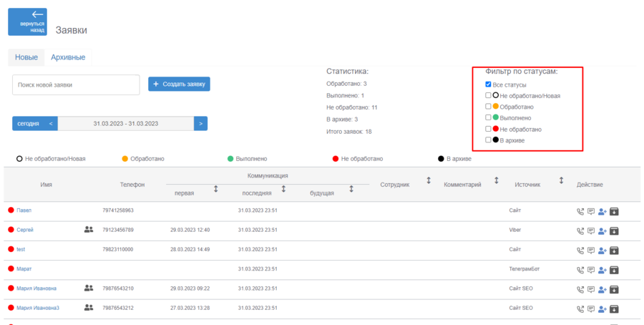This screenshot has width=644, height=325.
Task: Sort by Источник column
Action: [561, 180]
